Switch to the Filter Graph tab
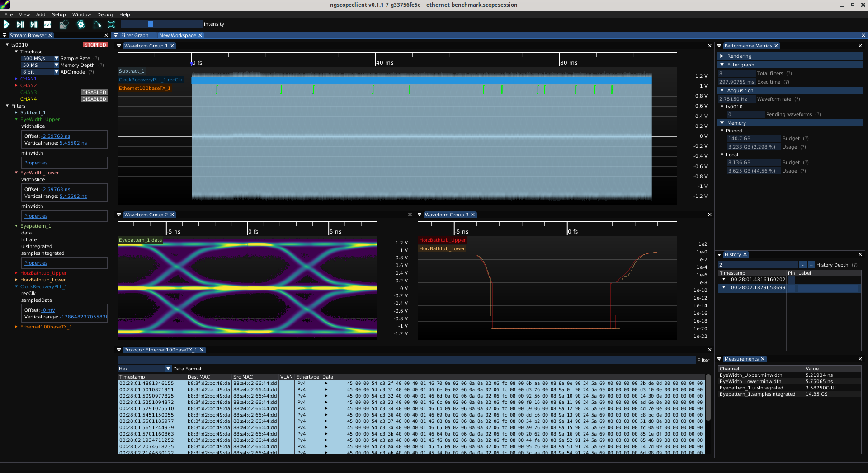The width and height of the screenshot is (868, 473). [134, 36]
